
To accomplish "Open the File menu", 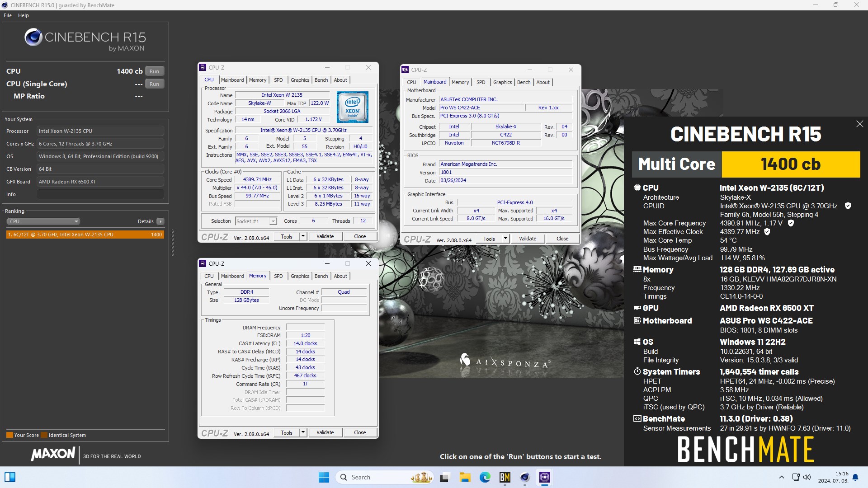I will (x=8, y=15).
